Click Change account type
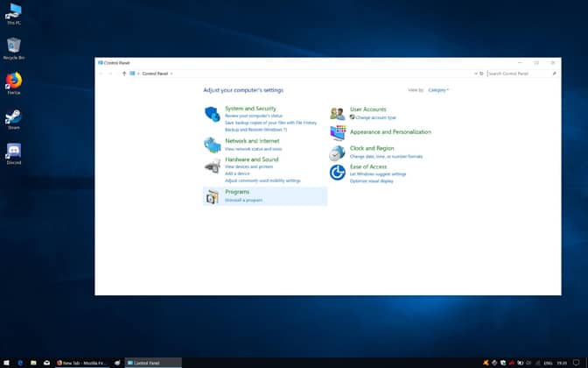Viewport: 588px width, 368px height. (x=375, y=117)
